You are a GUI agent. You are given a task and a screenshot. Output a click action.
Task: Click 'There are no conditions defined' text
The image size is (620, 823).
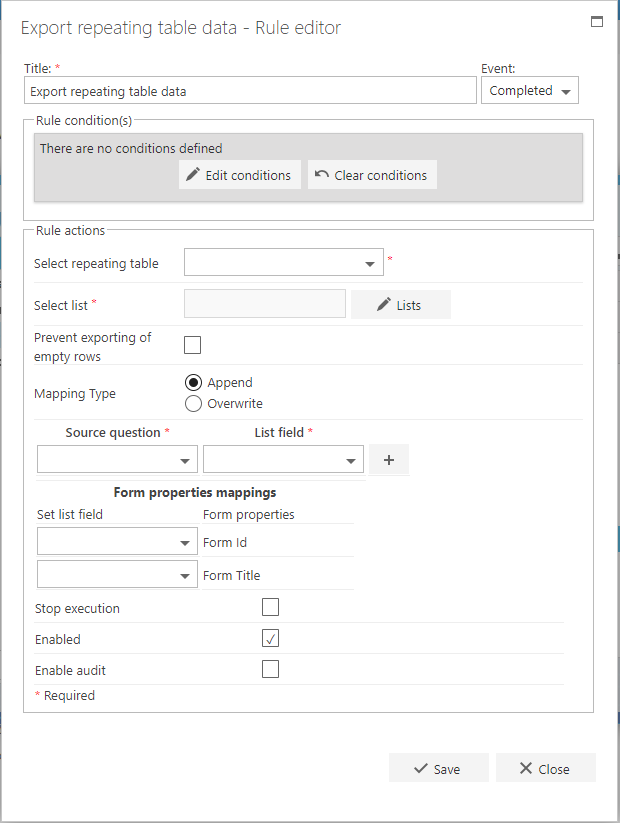pos(131,149)
